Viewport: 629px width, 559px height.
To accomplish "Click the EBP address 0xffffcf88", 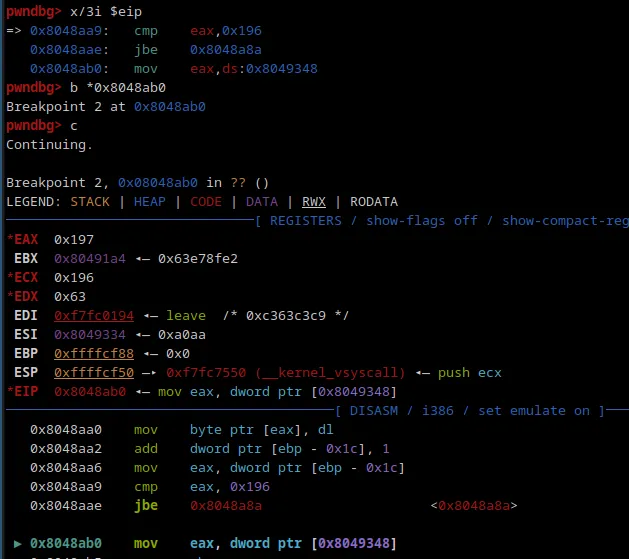I will click(94, 354).
